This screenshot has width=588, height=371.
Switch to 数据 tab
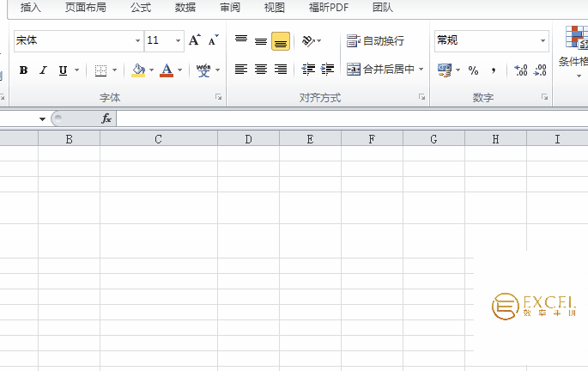tap(185, 8)
